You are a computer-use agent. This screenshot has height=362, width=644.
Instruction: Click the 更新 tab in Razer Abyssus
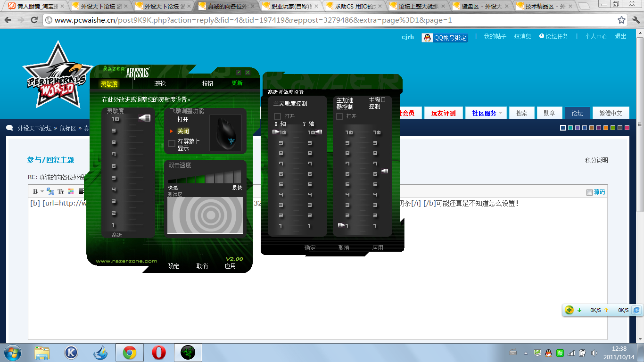click(237, 83)
